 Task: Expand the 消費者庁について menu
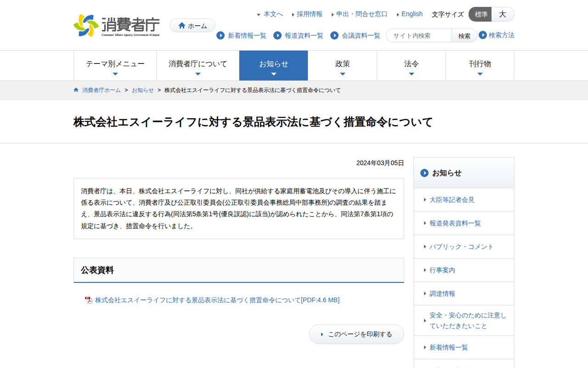point(198,65)
